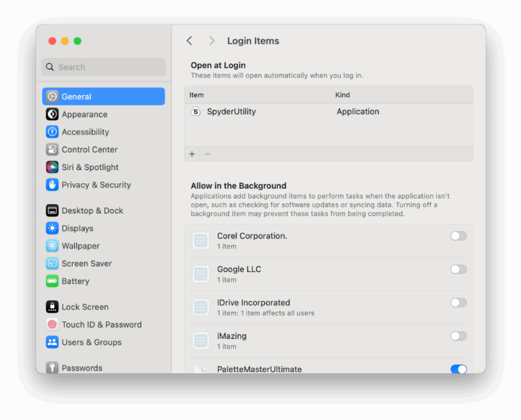Click the Corel Corporation. name text

(x=252, y=236)
